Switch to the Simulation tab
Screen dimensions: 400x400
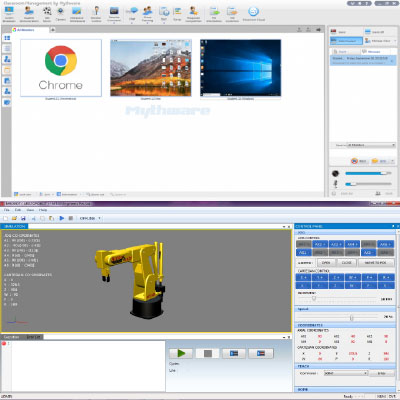point(14,226)
